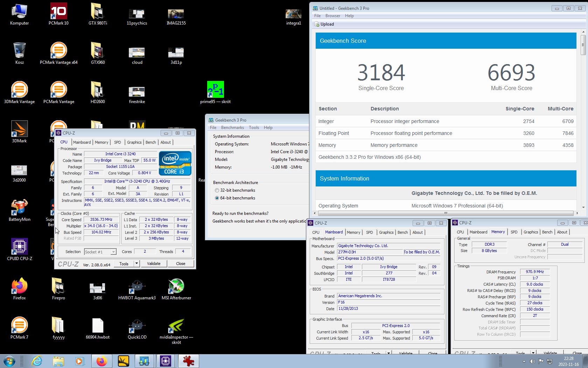Open Firefox from the taskbar

pyautogui.click(x=101, y=361)
